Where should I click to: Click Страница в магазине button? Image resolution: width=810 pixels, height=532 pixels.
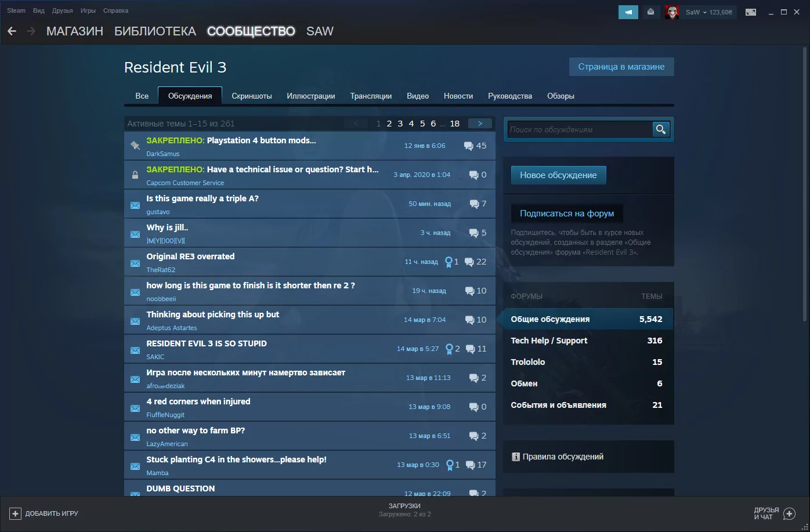[621, 67]
